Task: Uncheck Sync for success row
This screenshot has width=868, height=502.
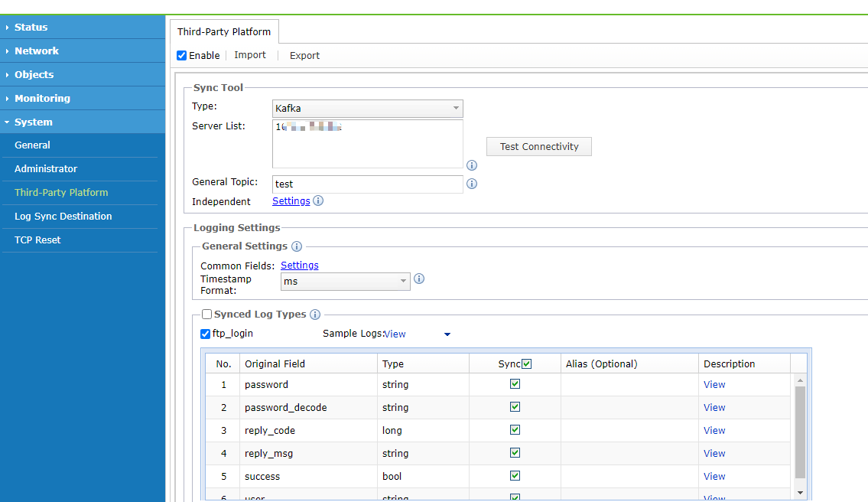Action: pyautogui.click(x=515, y=476)
